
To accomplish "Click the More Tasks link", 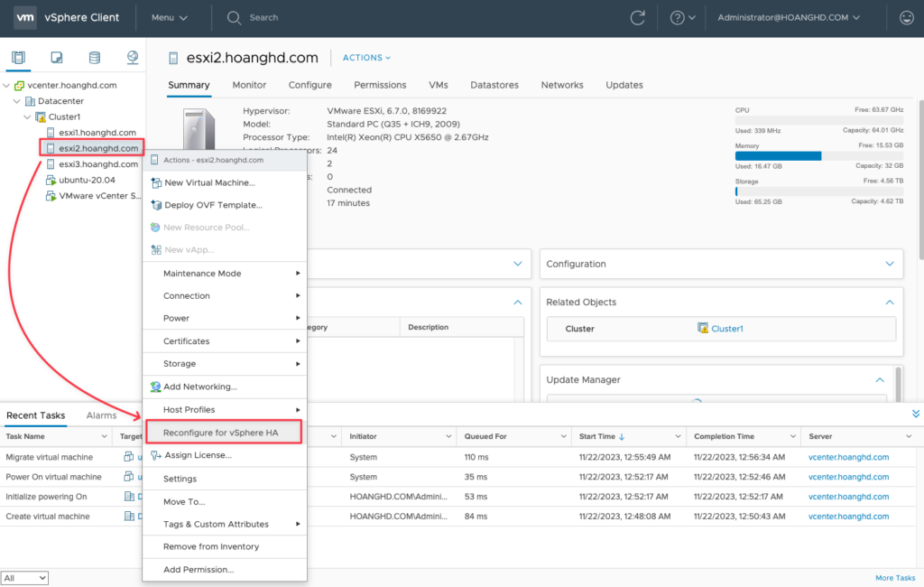I will point(895,578).
